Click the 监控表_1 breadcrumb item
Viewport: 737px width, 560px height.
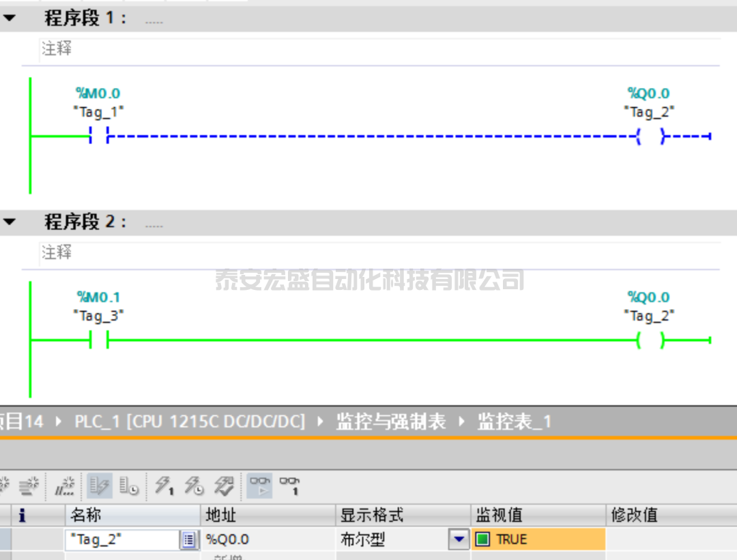coord(514,422)
